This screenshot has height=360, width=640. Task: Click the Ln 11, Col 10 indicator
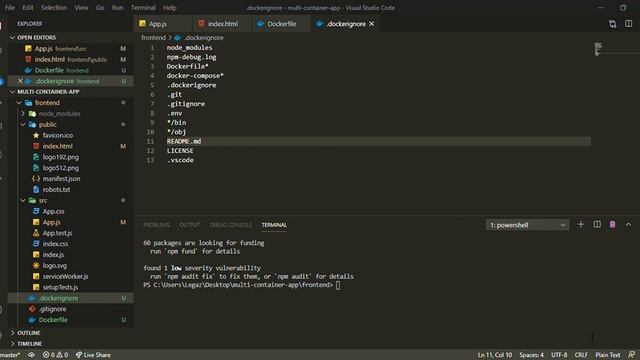(x=495, y=355)
